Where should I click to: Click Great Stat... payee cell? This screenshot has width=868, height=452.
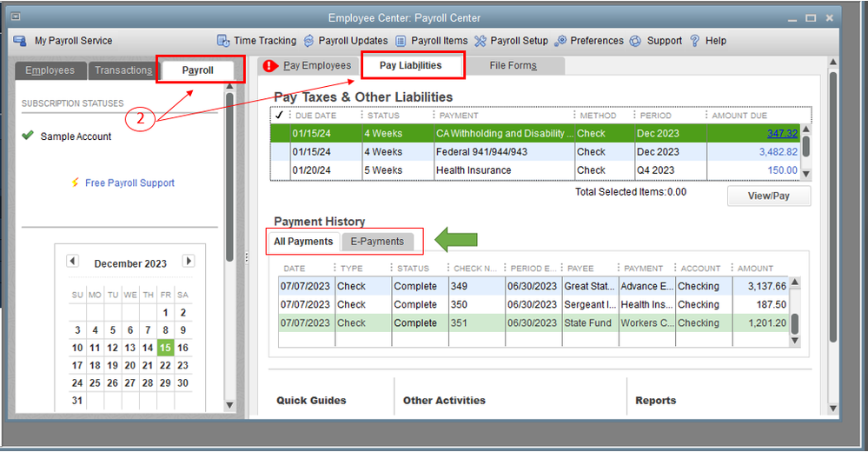[589, 286]
